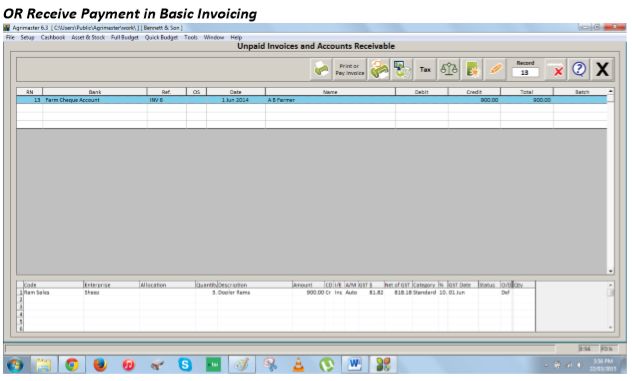Click the invoice list scrollbar down arrow
Image resolution: width=632 pixels, height=381 pixels.
coord(610,271)
